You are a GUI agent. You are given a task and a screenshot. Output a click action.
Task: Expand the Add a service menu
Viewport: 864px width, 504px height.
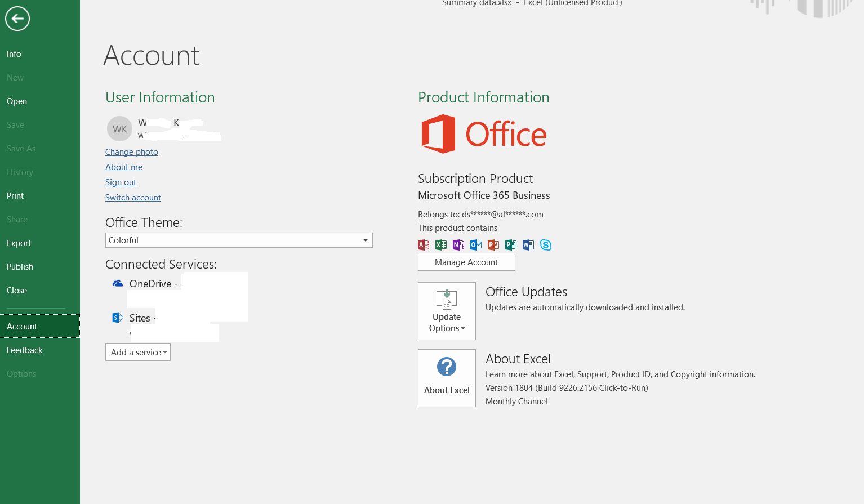[138, 352]
